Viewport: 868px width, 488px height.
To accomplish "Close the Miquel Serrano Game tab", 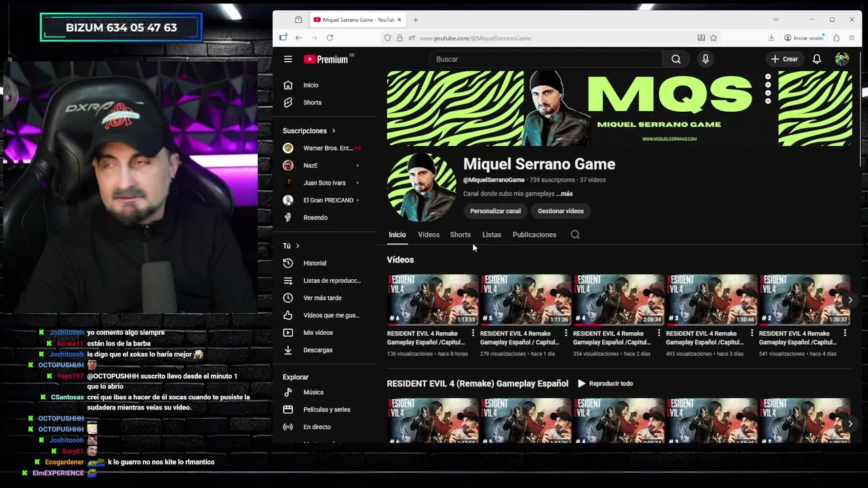I will (x=399, y=20).
